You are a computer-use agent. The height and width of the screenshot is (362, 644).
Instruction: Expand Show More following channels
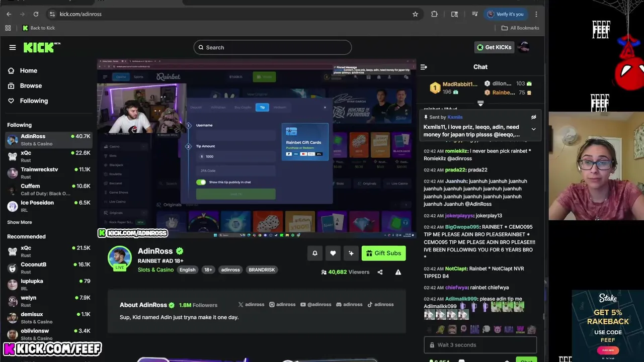point(20,222)
